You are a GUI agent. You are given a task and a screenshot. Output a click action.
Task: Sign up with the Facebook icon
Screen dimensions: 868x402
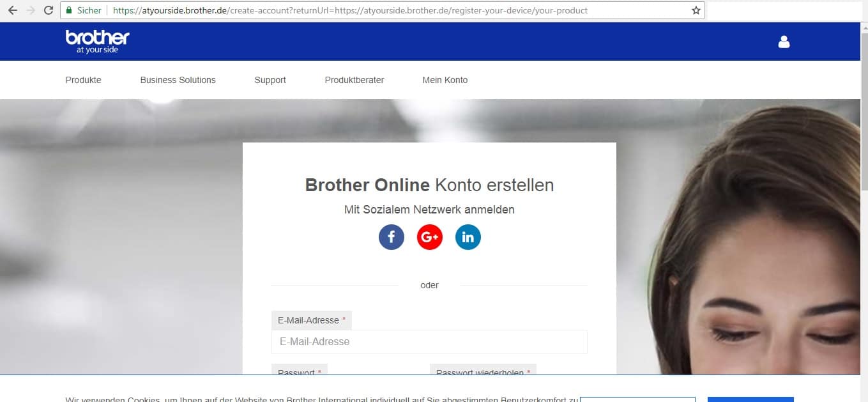392,237
